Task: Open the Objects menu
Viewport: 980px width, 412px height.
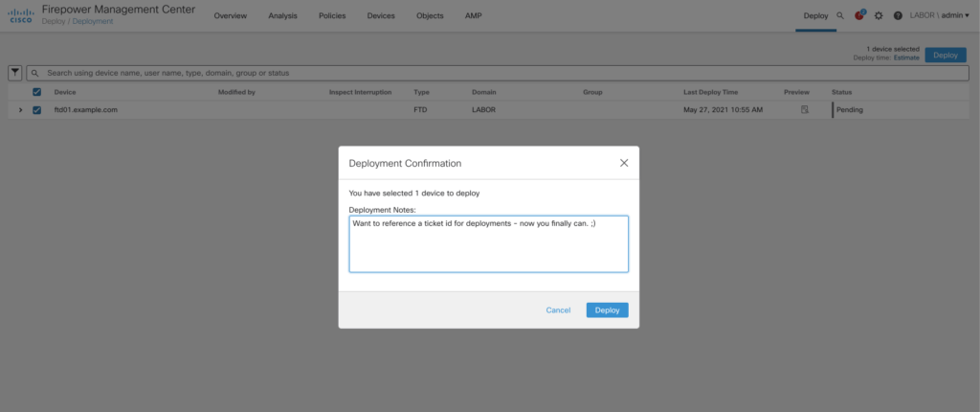Action: coord(430,15)
